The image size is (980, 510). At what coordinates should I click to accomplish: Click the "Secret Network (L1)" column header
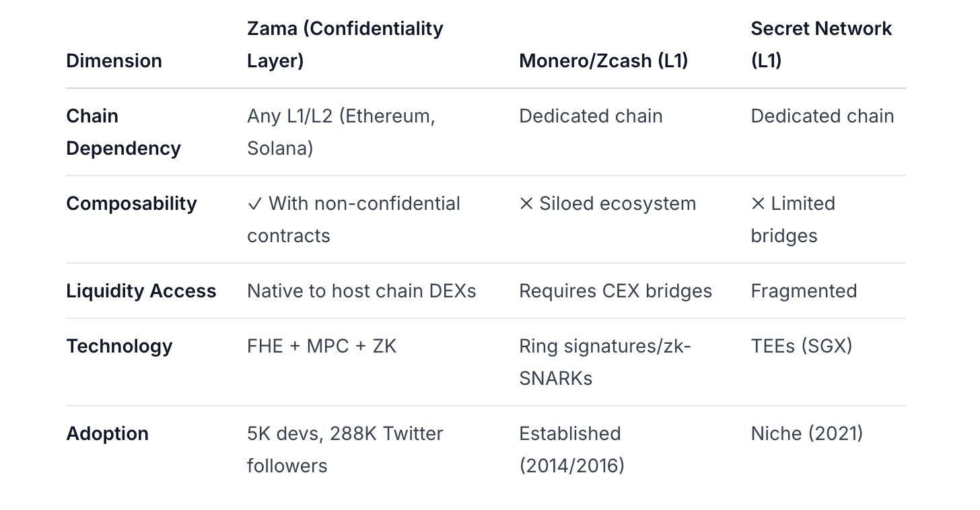pos(820,44)
